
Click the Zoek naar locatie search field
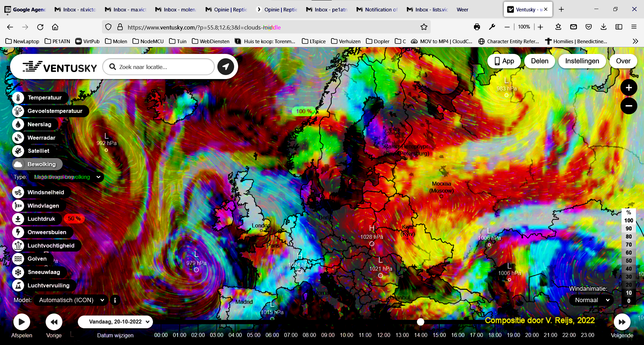158,67
